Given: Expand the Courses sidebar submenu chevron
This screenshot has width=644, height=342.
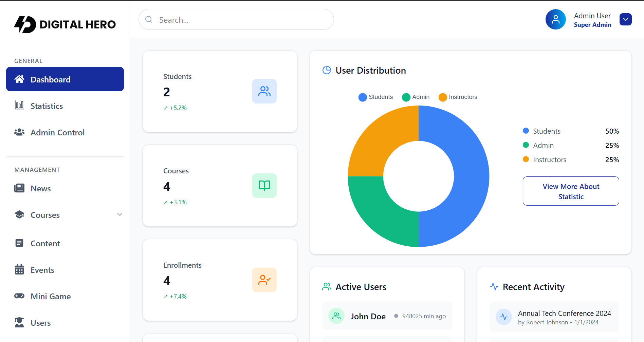Looking at the screenshot, I should [x=119, y=215].
